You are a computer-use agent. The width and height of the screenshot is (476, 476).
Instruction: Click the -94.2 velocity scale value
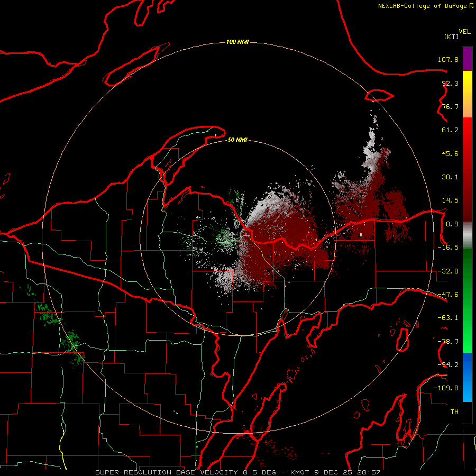coord(448,365)
